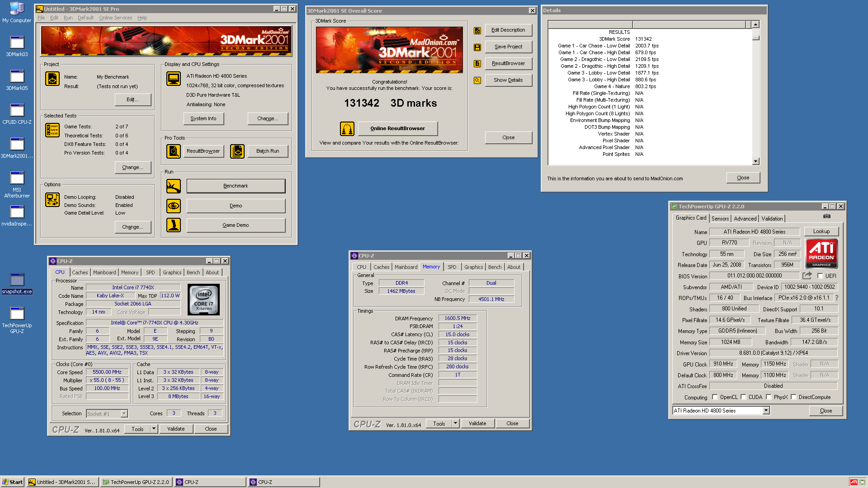This screenshot has width=868, height=488.
Task: Open nvidiaInspector desktop shortcut
Action: (17, 216)
